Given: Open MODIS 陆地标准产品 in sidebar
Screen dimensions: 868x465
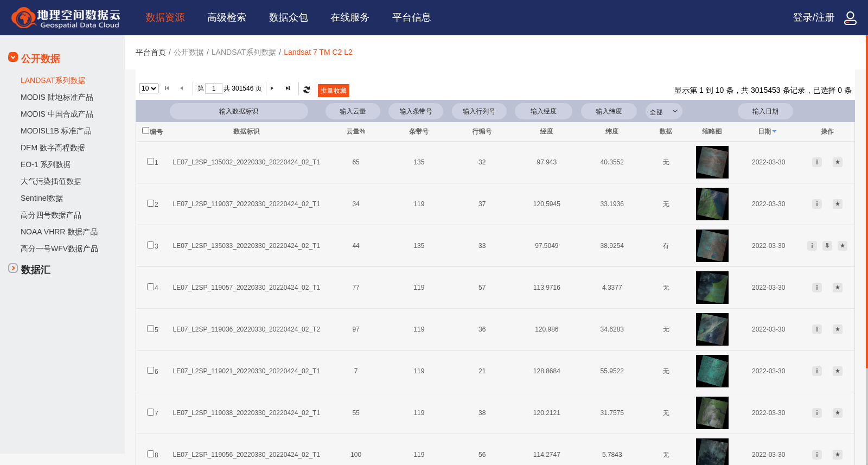Looking at the screenshot, I should click(57, 97).
